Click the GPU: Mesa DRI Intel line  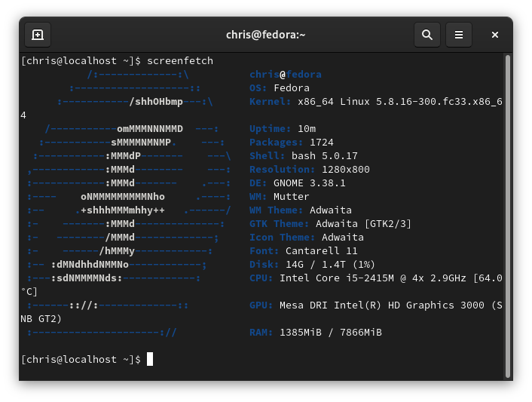click(376, 305)
